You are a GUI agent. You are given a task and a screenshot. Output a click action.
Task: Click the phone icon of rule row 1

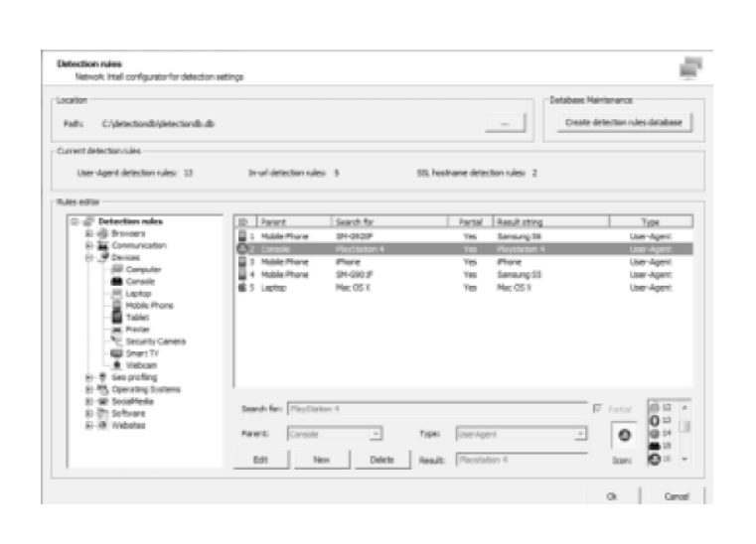pos(242,236)
